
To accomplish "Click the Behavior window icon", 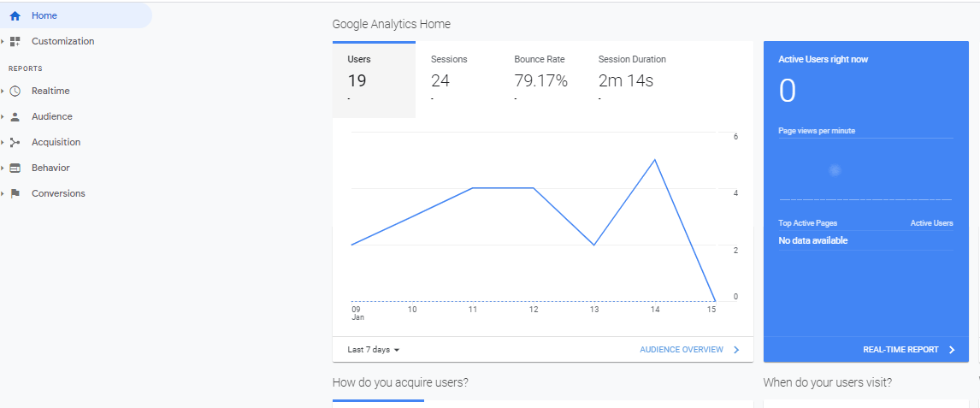I will tap(15, 169).
